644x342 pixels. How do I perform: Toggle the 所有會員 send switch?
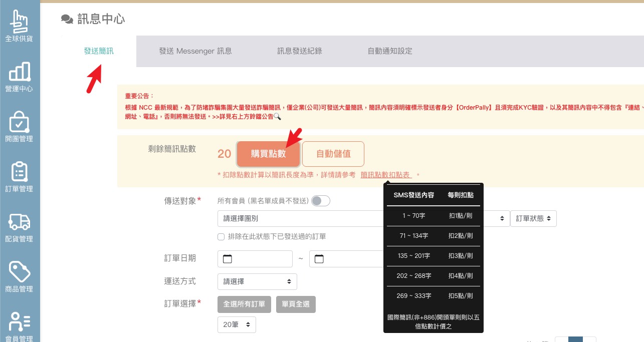click(321, 201)
